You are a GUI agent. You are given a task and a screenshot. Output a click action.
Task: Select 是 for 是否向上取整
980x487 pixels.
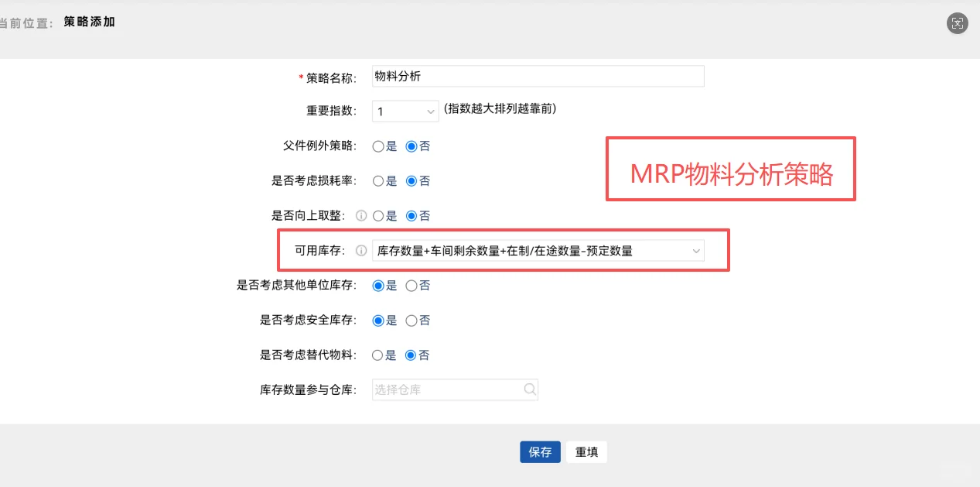[377, 215]
